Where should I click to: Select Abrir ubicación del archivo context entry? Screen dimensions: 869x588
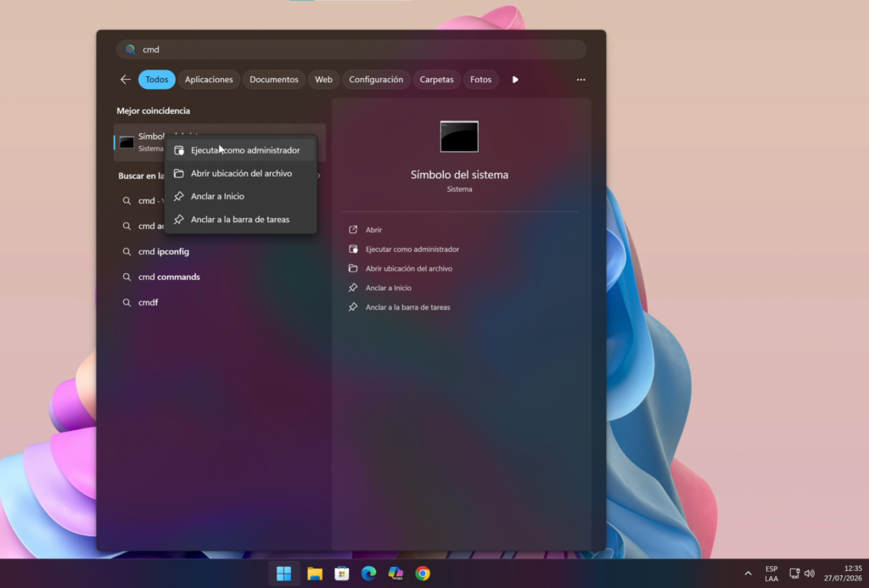pos(240,173)
